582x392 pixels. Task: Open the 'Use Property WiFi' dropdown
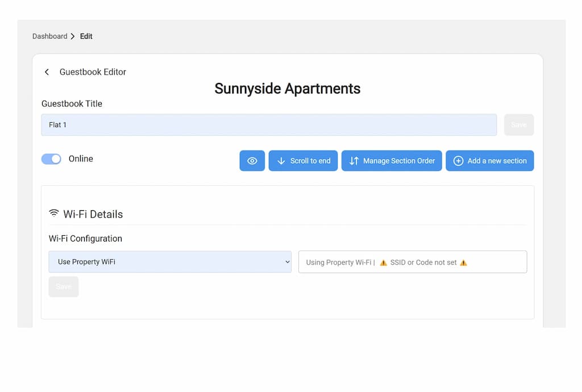coord(170,262)
